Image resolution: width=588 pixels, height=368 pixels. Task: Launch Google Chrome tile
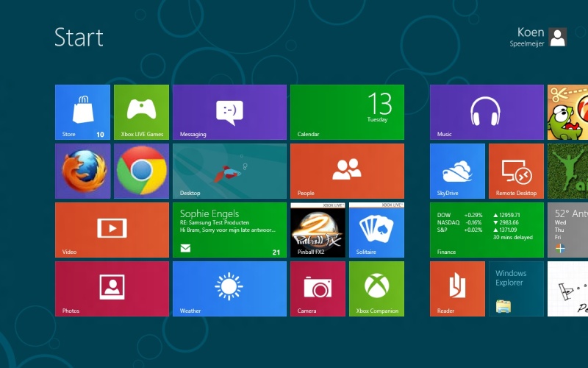[x=141, y=171]
